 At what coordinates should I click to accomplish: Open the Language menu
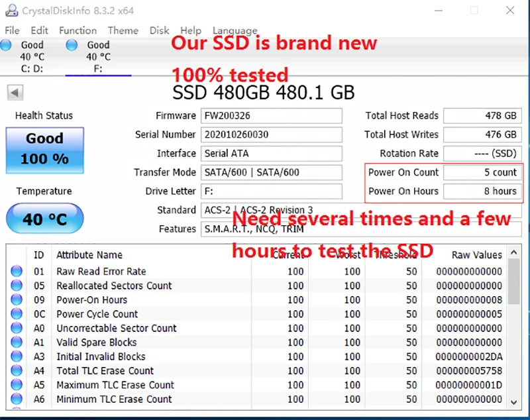point(235,30)
